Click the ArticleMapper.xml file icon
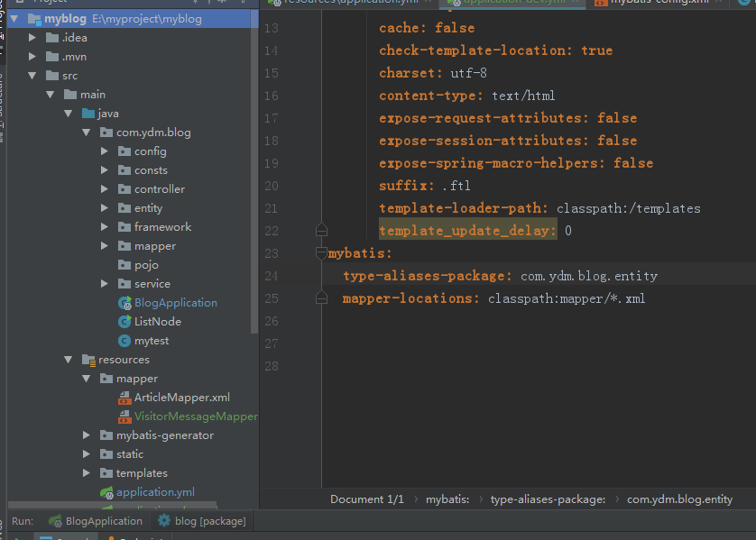 (x=124, y=398)
